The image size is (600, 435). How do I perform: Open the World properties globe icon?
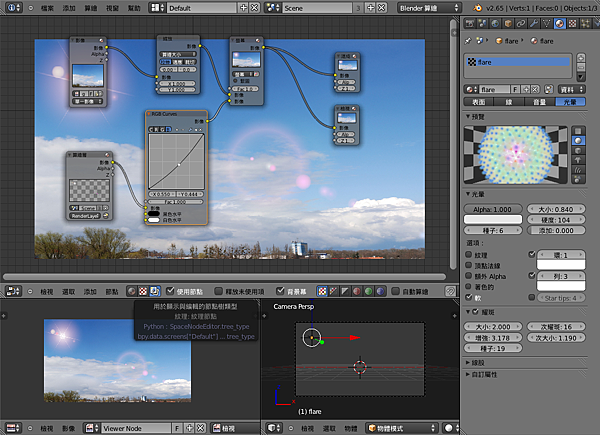click(495, 24)
